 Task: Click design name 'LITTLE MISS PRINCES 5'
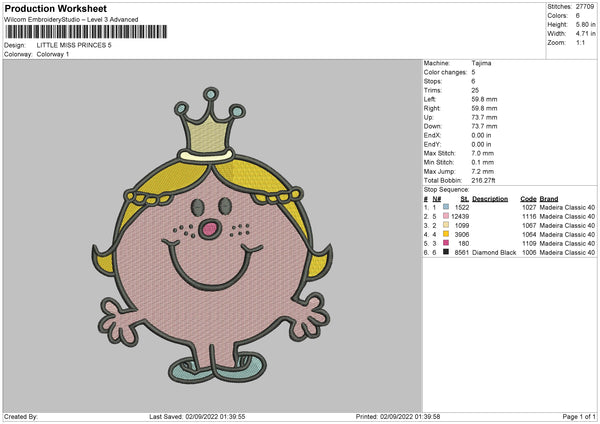[74, 45]
